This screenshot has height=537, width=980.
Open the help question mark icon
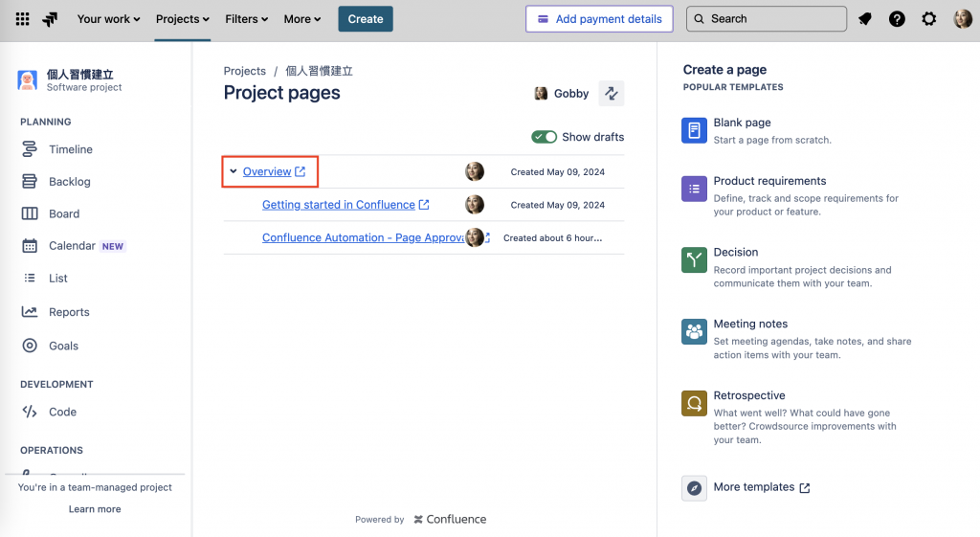[x=897, y=19]
